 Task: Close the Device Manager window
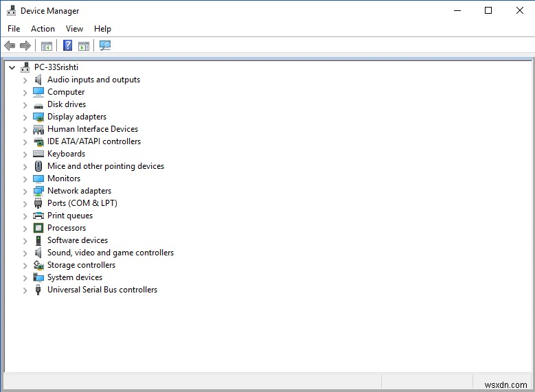point(520,10)
